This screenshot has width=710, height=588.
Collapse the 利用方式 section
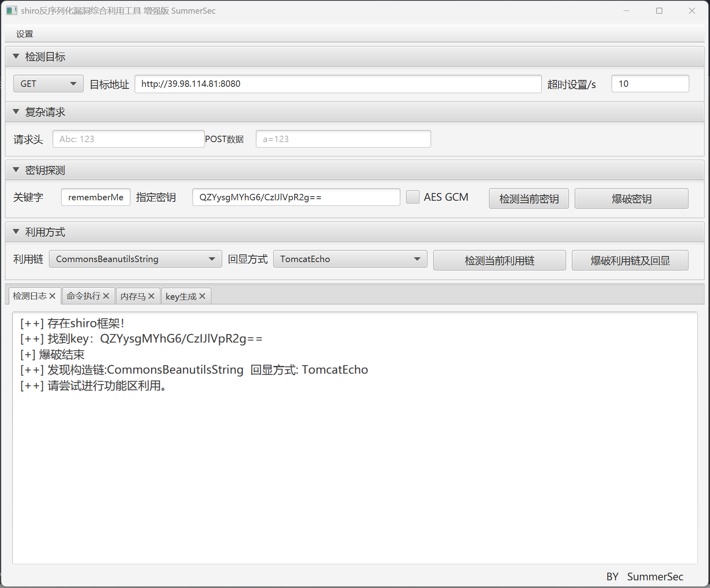click(16, 232)
